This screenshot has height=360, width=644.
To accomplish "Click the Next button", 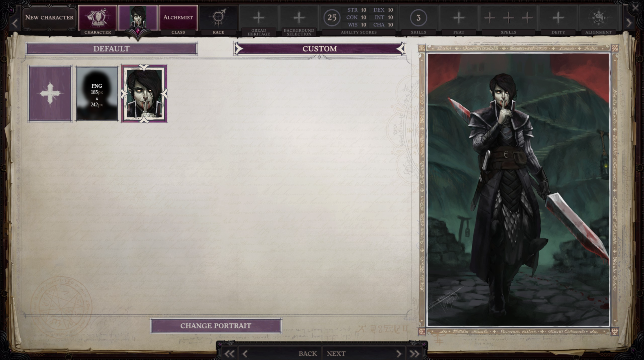I will pyautogui.click(x=336, y=353).
